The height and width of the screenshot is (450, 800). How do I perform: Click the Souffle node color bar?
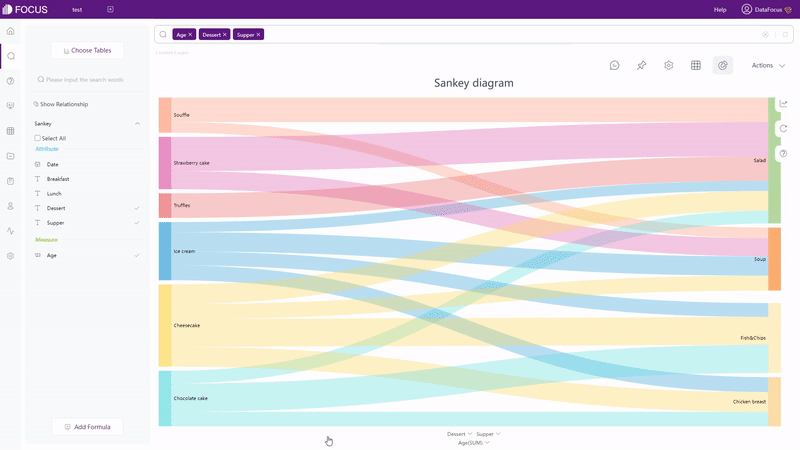tap(165, 115)
